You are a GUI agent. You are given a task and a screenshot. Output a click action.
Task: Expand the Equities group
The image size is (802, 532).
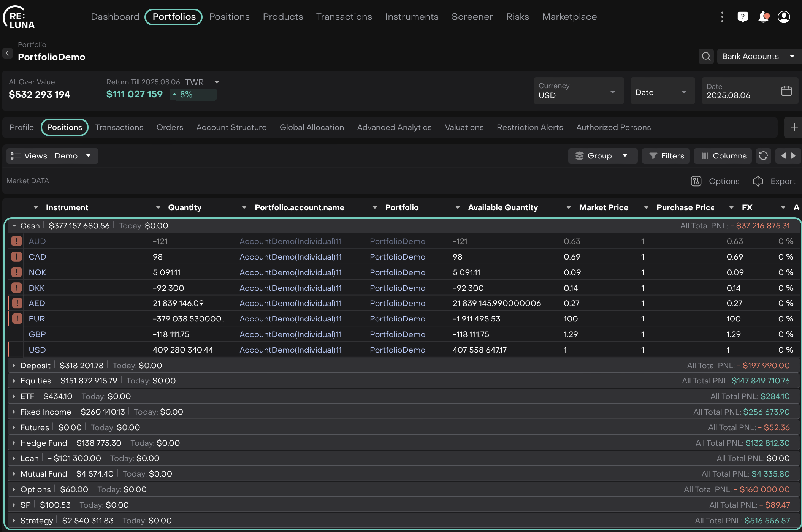click(x=14, y=381)
